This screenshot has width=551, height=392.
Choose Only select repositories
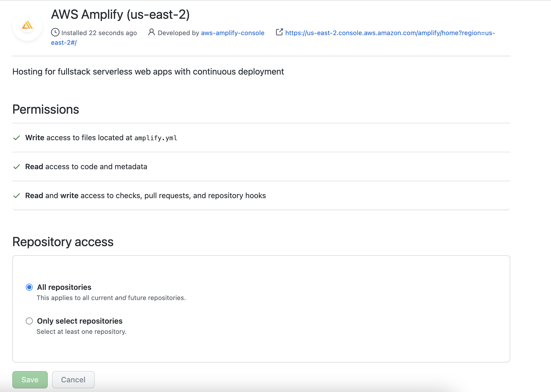(29, 321)
